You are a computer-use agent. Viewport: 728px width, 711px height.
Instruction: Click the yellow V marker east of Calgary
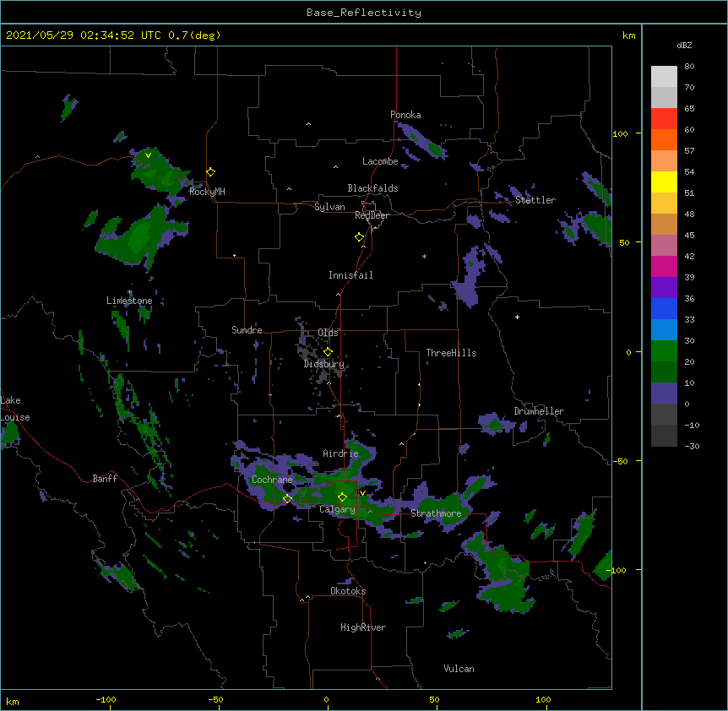(362, 493)
